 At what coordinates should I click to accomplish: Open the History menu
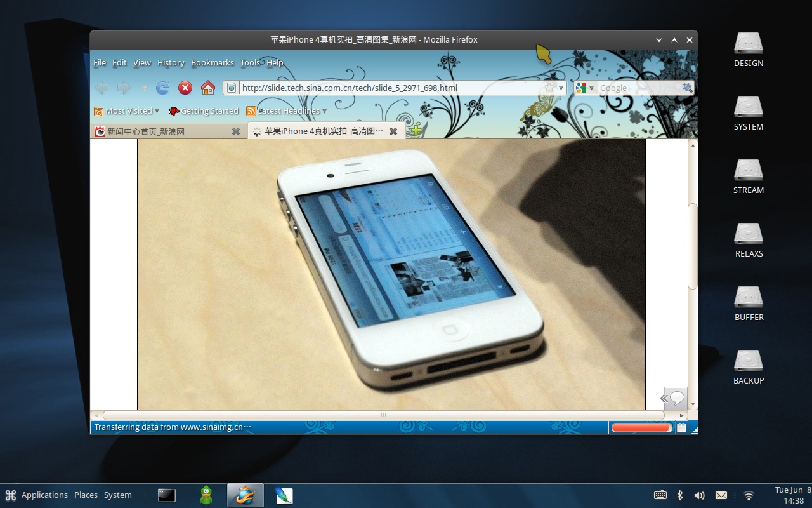tap(171, 62)
